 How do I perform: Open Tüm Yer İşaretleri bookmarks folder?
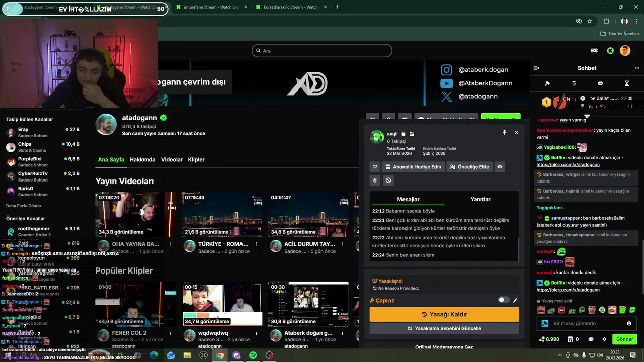pos(620,34)
